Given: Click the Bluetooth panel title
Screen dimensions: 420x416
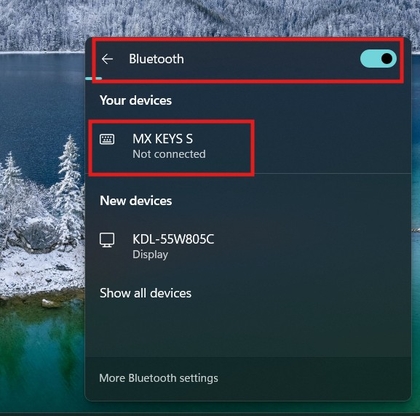Looking at the screenshot, I should pyautogui.click(x=156, y=59).
